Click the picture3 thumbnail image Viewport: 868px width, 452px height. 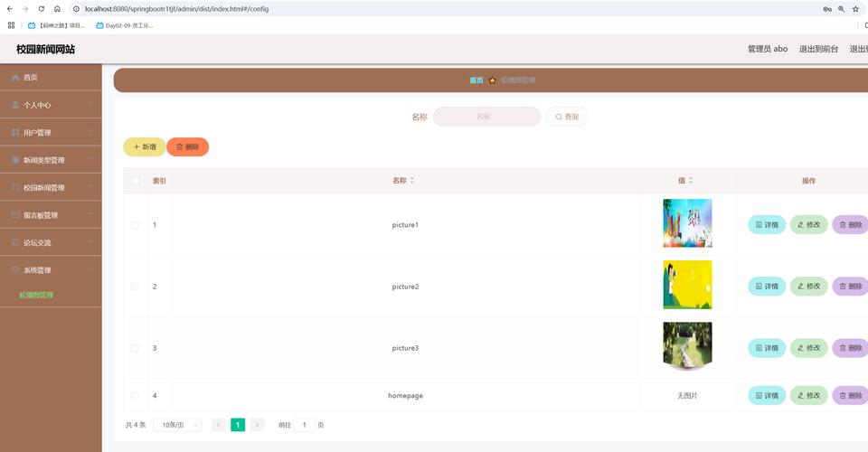point(687,346)
